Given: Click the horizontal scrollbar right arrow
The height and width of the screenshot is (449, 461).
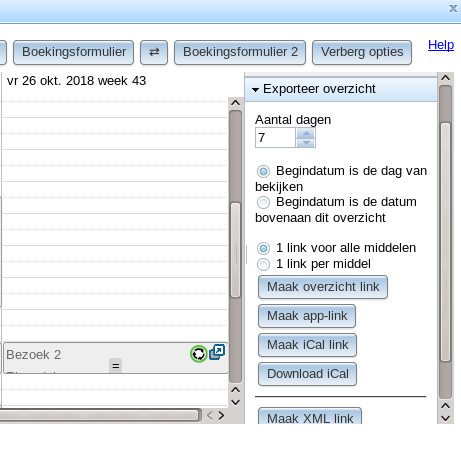Looking at the screenshot, I should click(x=221, y=415).
